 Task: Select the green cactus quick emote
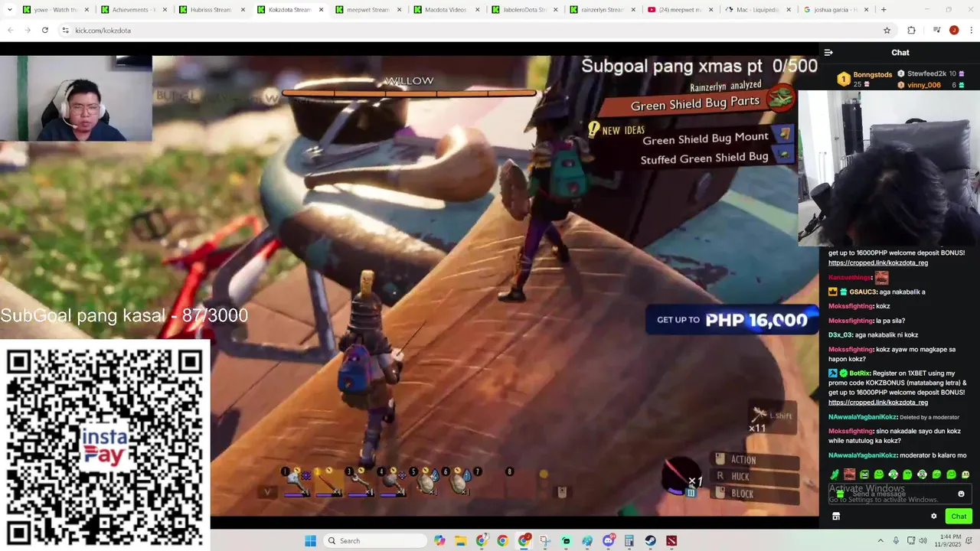835,474
